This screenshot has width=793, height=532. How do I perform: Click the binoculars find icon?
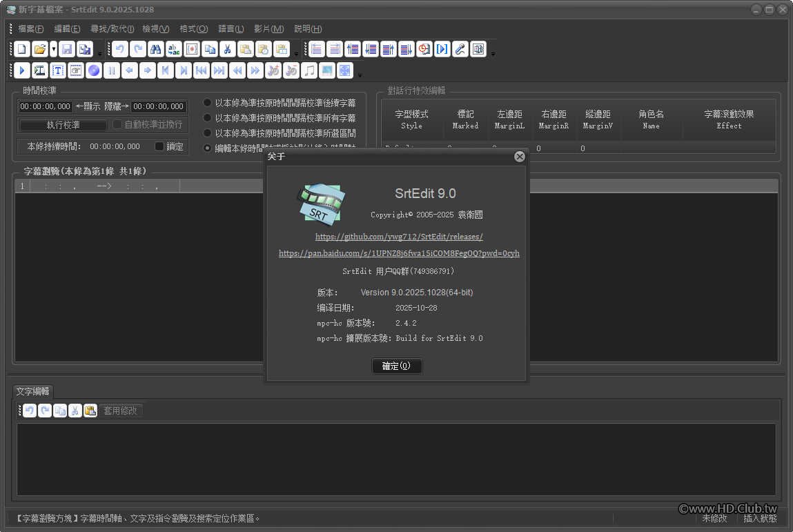click(x=156, y=49)
